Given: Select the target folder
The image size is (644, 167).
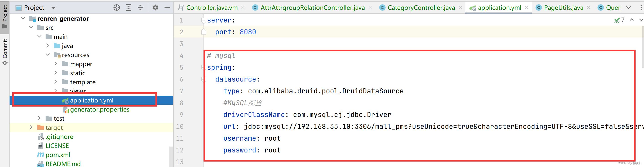Looking at the screenshot, I should (x=50, y=128).
